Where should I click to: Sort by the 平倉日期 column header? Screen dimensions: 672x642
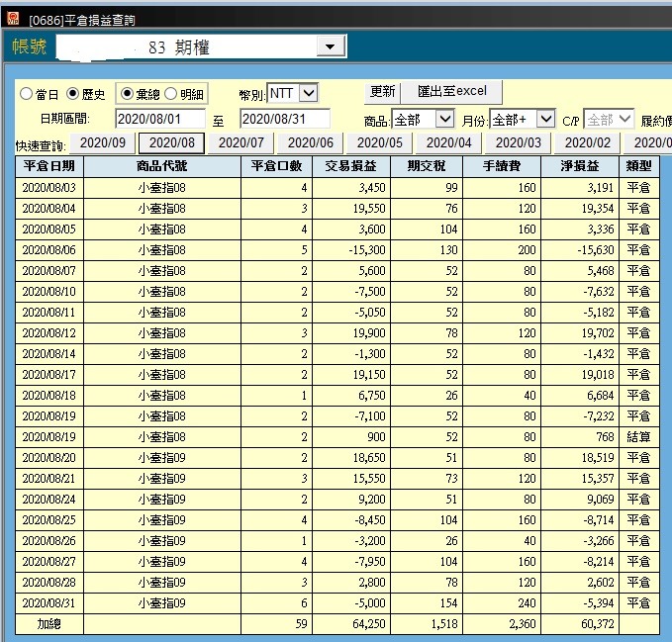point(49,166)
